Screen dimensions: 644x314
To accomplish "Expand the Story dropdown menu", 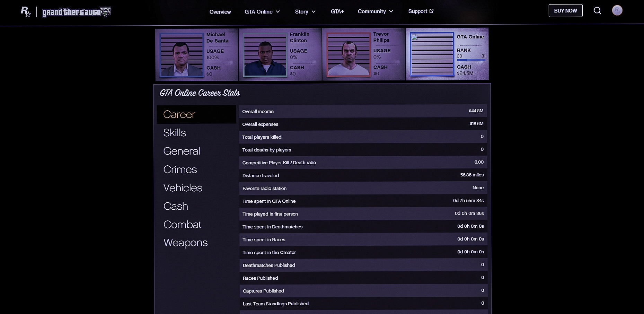I will [305, 12].
